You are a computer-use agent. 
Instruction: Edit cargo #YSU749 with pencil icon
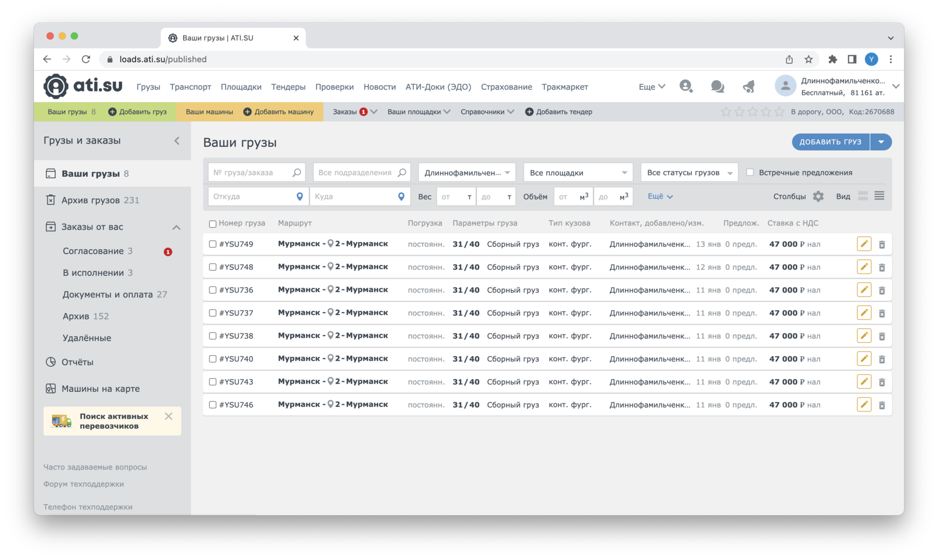click(864, 244)
